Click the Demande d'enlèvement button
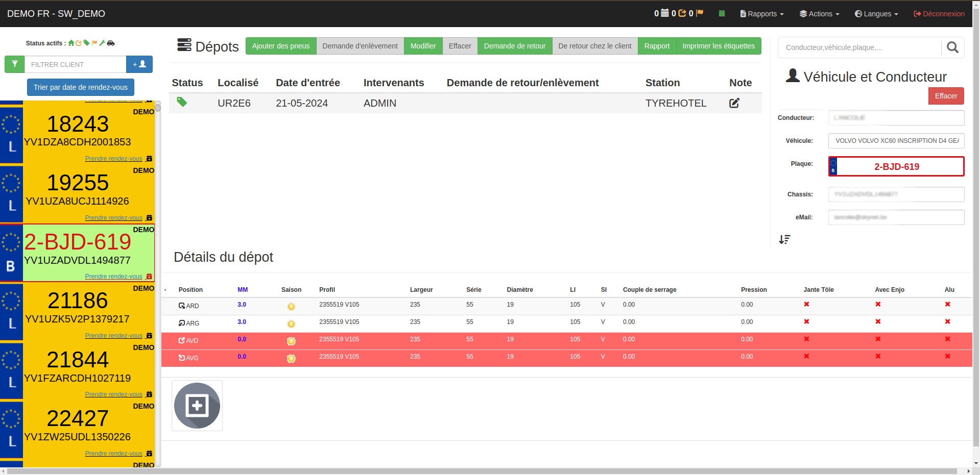Image resolution: width=980 pixels, height=475 pixels. [360, 46]
